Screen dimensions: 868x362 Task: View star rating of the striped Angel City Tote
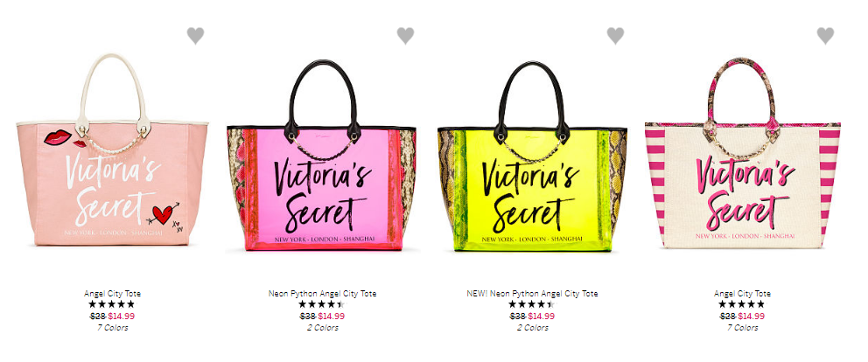[742, 304]
